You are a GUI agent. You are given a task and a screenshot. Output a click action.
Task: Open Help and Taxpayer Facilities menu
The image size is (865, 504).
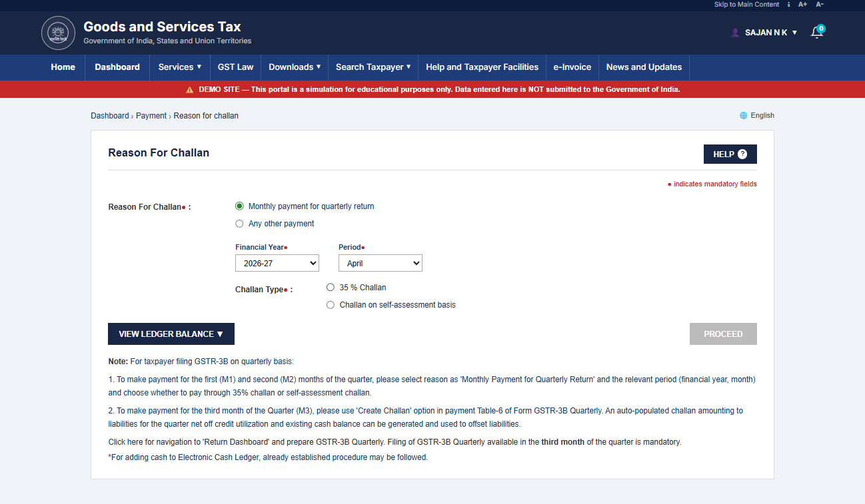(482, 67)
